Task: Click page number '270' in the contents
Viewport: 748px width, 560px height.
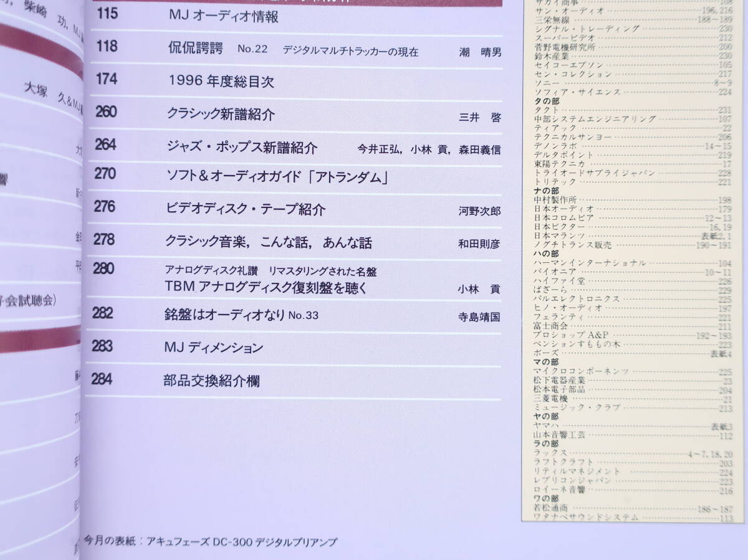Action: pos(105,174)
